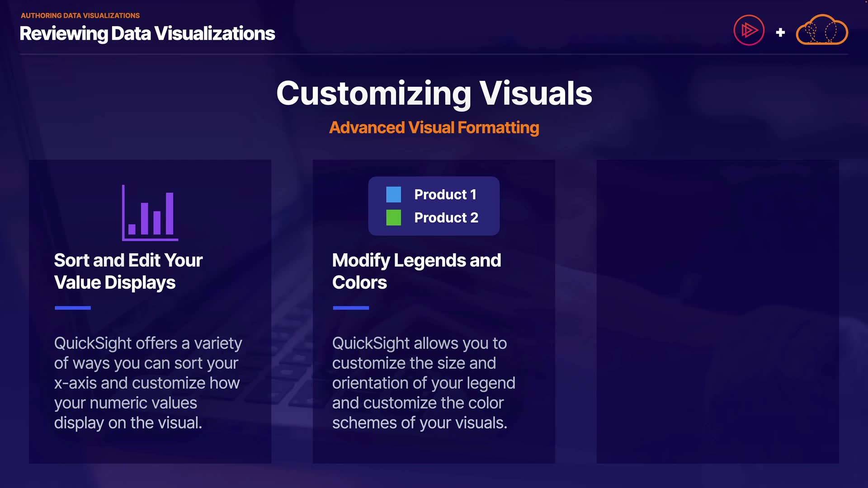Screen dimensions: 868x488
Task: Click the paragraph about sorting your x-axis
Action: pos(148,383)
